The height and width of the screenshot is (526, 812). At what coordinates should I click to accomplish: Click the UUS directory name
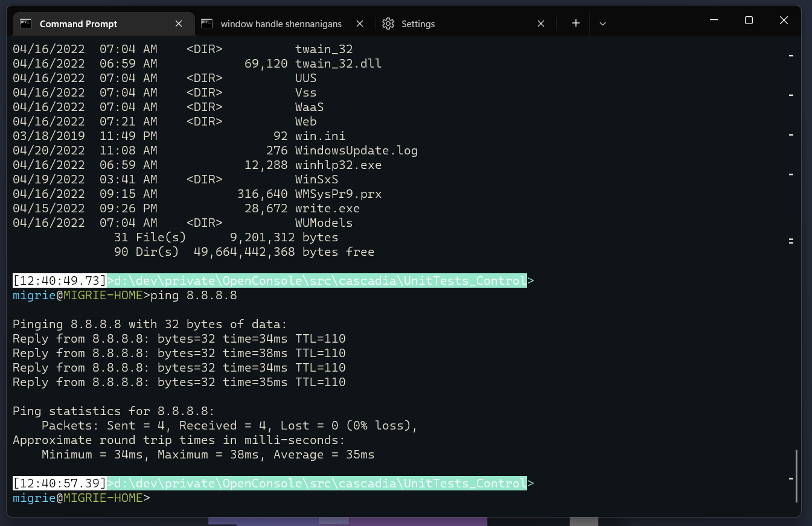pos(305,78)
